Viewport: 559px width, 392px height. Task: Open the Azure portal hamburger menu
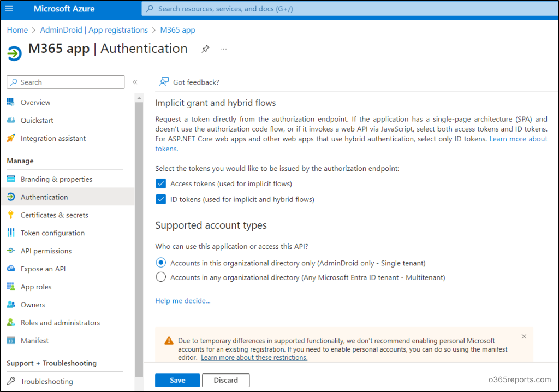coord(9,9)
